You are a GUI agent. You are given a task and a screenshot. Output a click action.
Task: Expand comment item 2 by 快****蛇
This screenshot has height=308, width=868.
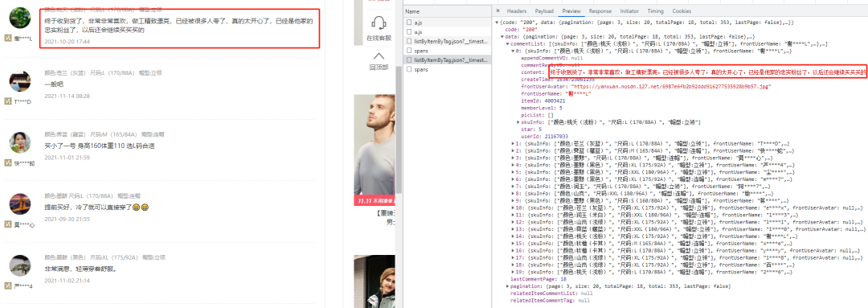click(513, 150)
